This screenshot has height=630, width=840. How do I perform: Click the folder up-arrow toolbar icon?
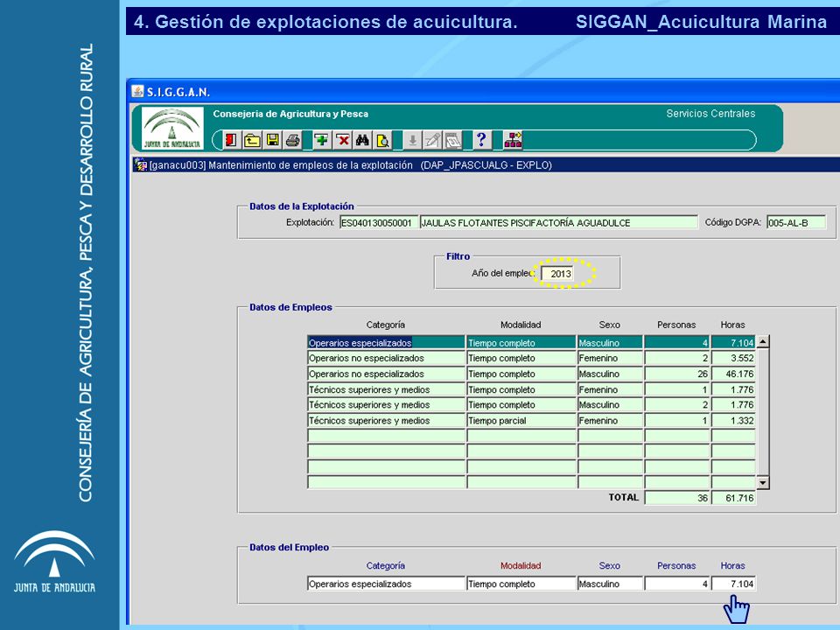(252, 140)
